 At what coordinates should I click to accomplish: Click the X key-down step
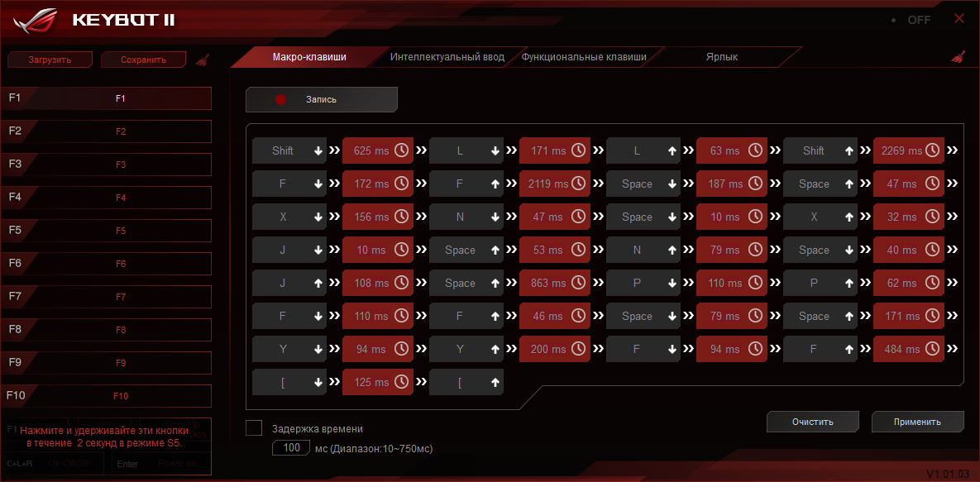[x=289, y=217]
